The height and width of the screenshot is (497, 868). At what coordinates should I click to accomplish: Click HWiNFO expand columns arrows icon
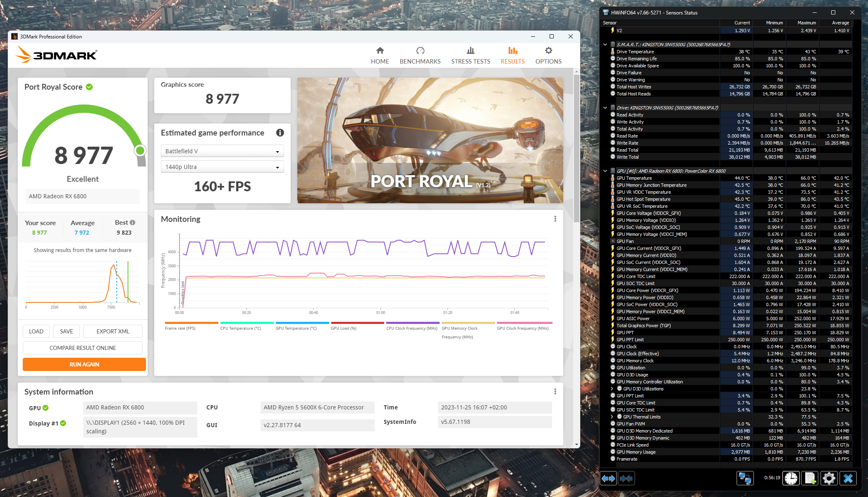coord(608,478)
